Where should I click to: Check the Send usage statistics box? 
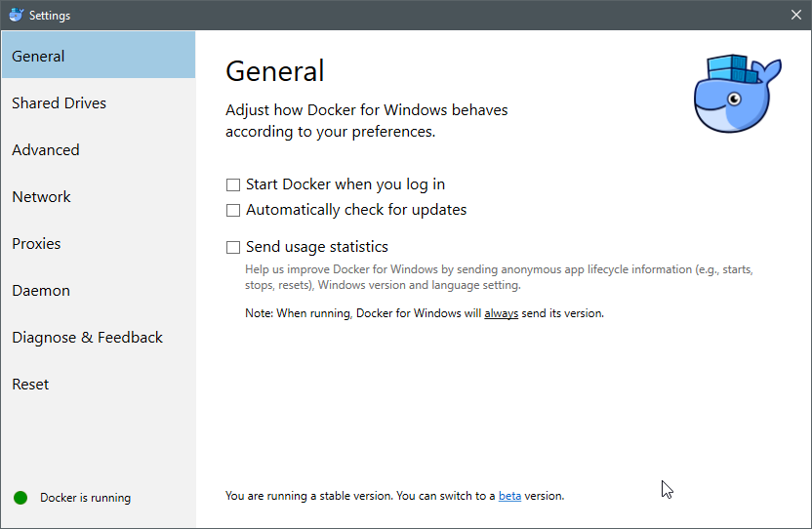[x=233, y=247]
